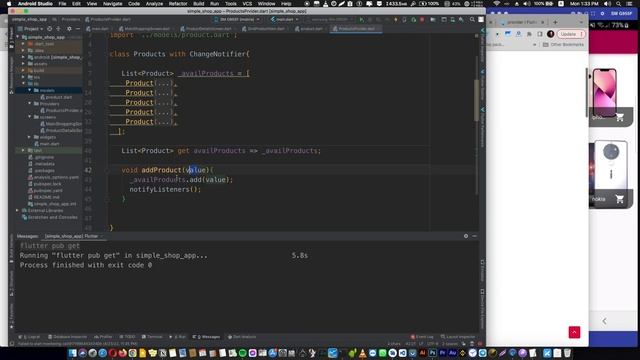
Task: Open Project view mode dropdown
Action: point(31,29)
